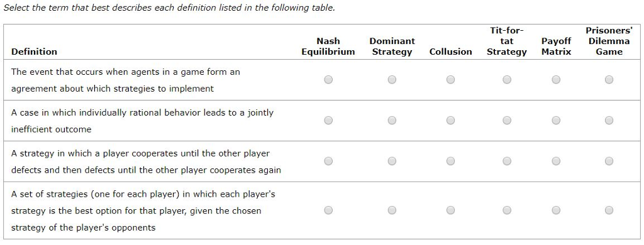This screenshot has width=644, height=245.
Task: Choose Dominant Strategy for the agents' agreement row
Action: (392, 80)
